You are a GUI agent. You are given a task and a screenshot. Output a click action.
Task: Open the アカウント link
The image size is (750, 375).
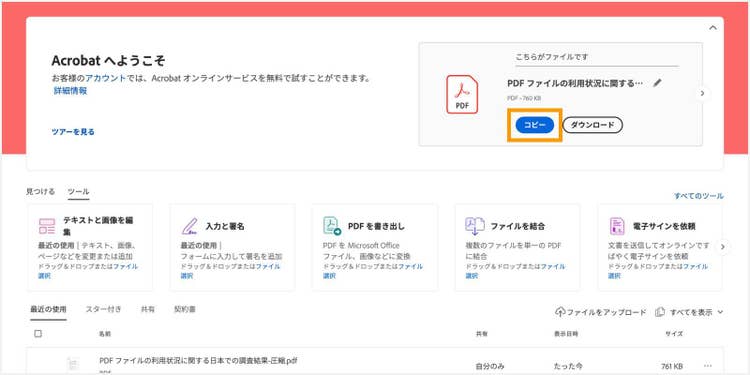(x=106, y=78)
